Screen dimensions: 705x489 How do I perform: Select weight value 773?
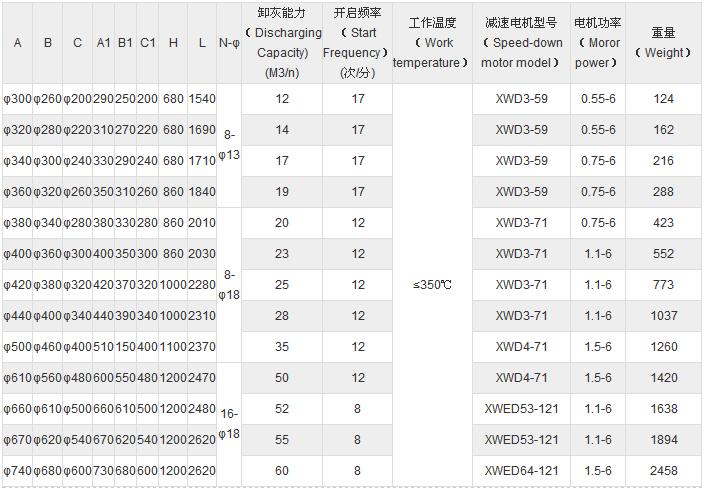(x=664, y=285)
